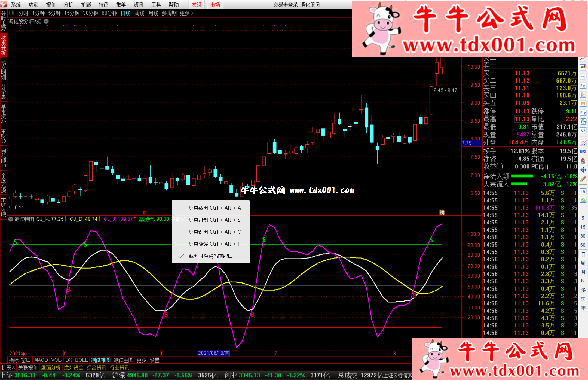
Task: Choose 屏幕翻译 Ctrl+Alt+F menu entry
Action: click(210, 244)
